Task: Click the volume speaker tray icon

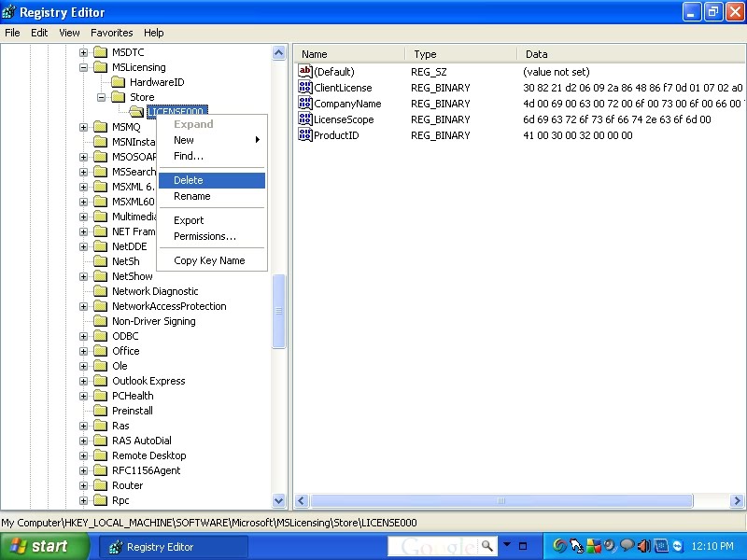Action: (643, 546)
